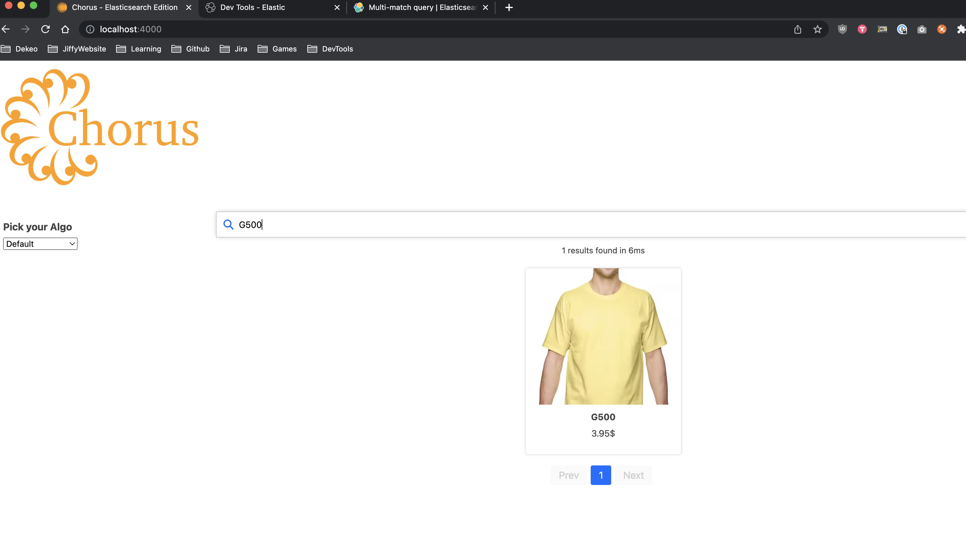Expand the Pick your Algo dropdown
Image resolution: width=966 pixels, height=560 pixels.
[40, 244]
